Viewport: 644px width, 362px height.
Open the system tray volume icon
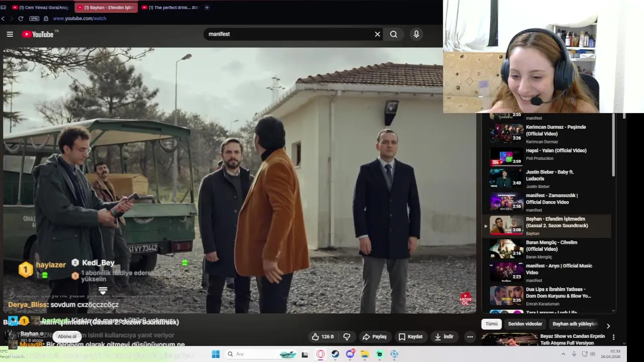coord(593,354)
